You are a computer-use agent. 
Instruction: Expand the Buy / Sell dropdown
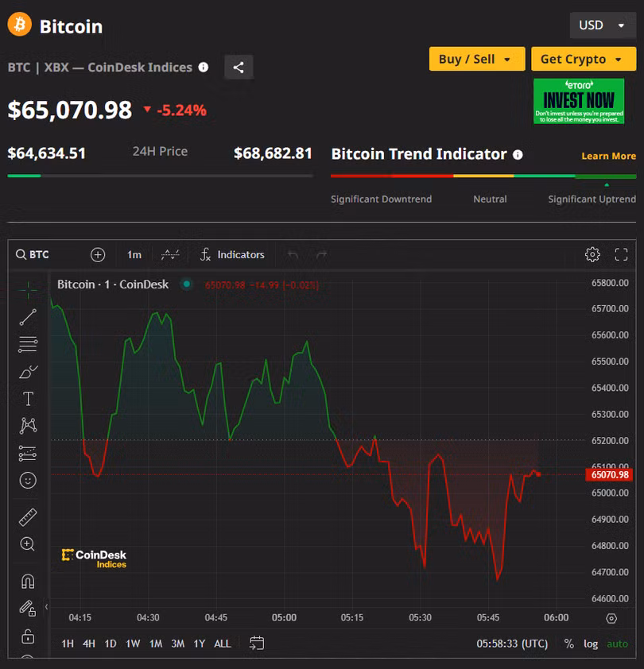click(476, 59)
